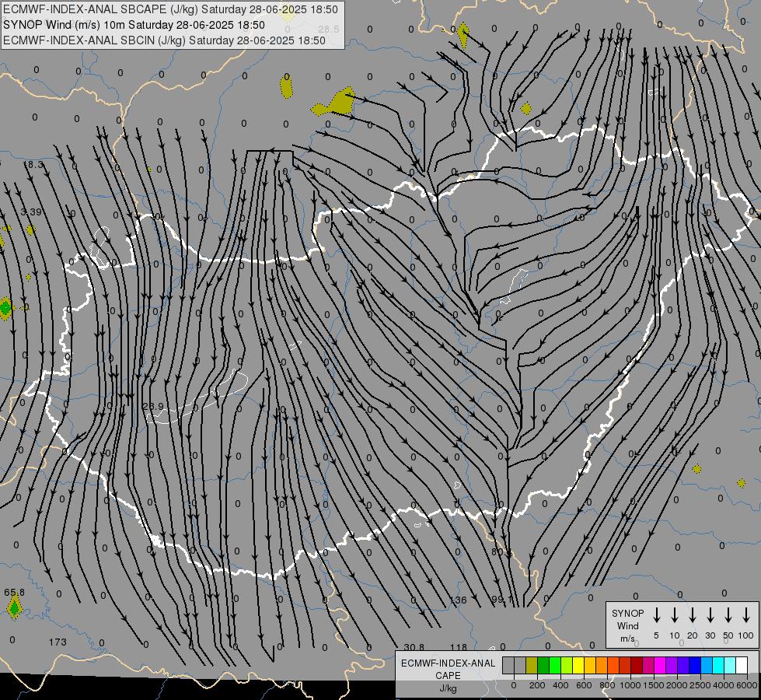Image resolution: width=761 pixels, height=700 pixels.
Task: Pick the bright magenta swatch after the 1500 tick
Action: 660,666
